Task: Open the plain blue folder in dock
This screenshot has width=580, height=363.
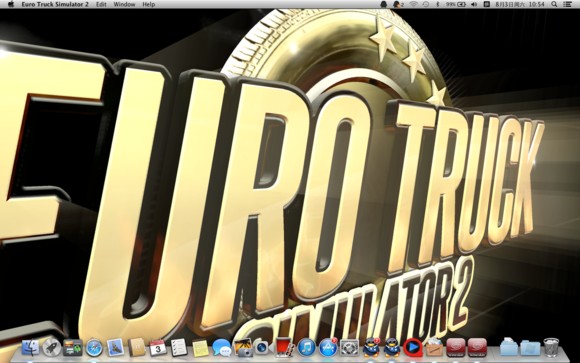Action: 530,348
